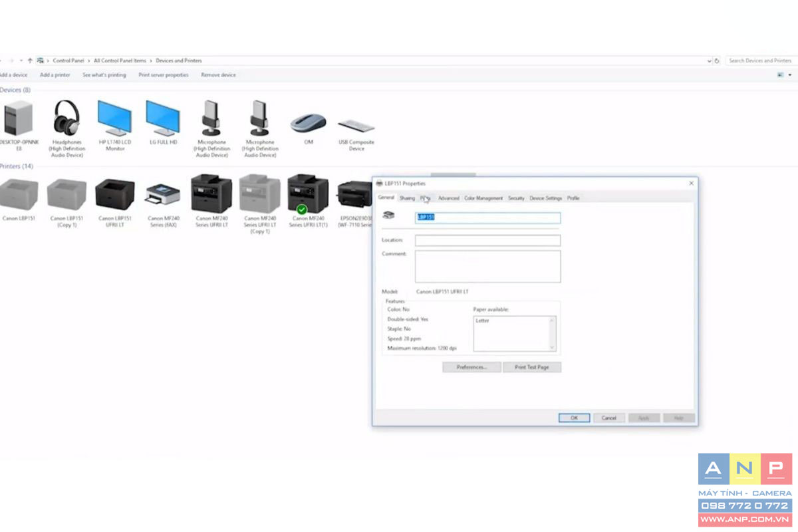The image size is (798, 532).
Task: Click the up arrow in the address bar
Action: coord(30,61)
